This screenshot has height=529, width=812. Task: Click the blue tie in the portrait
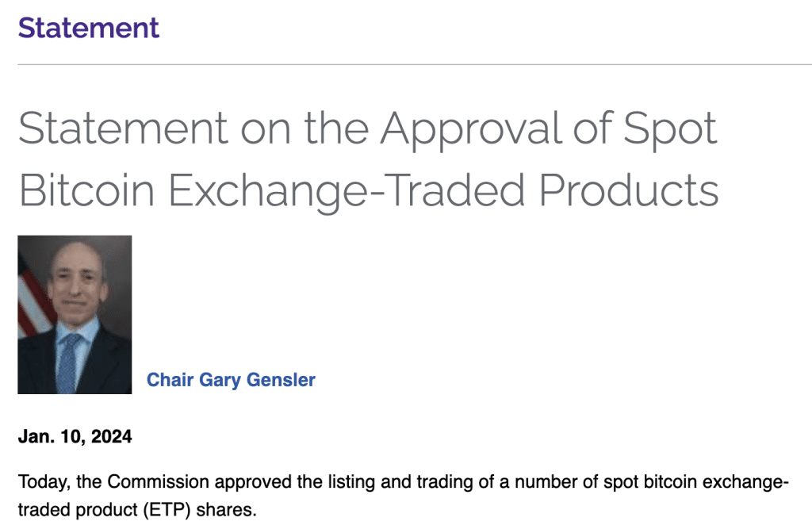click(x=68, y=359)
